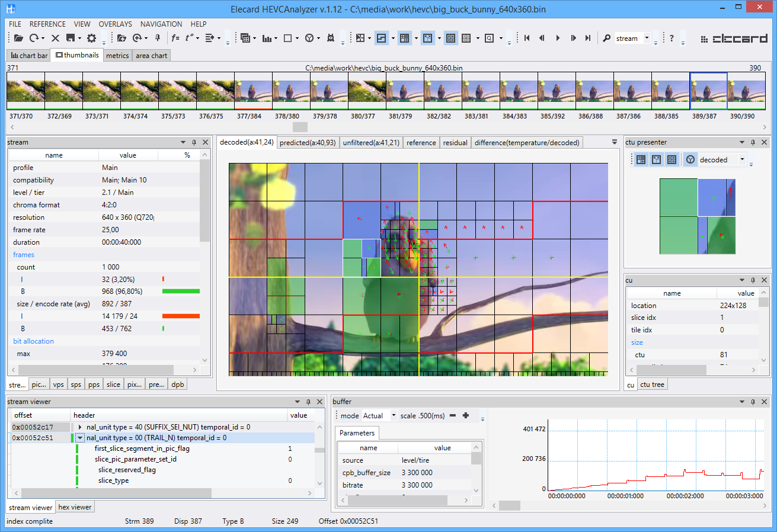Open view tabs overflow dropdown arrow
Viewport: 777px width, 532px height.
click(x=614, y=142)
